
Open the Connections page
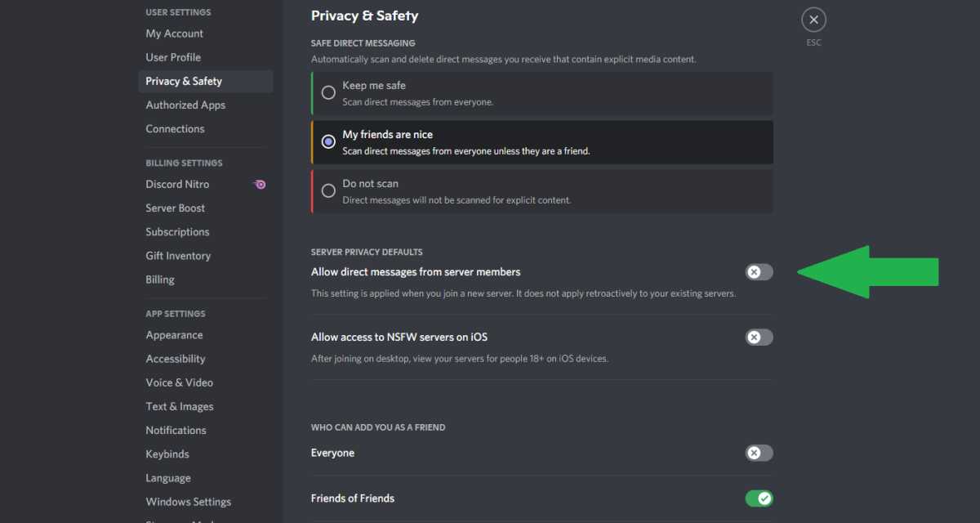(x=175, y=128)
